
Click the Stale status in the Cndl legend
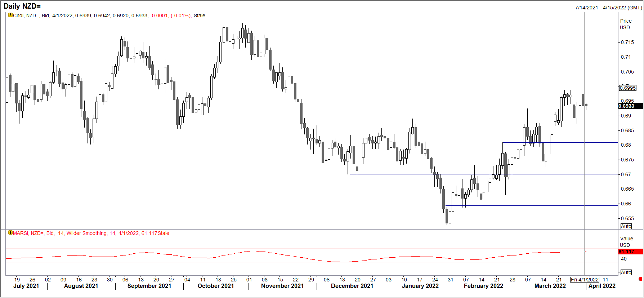(200, 15)
